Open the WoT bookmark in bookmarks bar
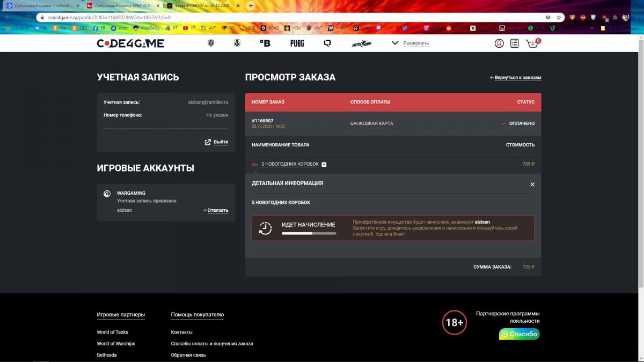The image size is (644, 362). (314, 28)
